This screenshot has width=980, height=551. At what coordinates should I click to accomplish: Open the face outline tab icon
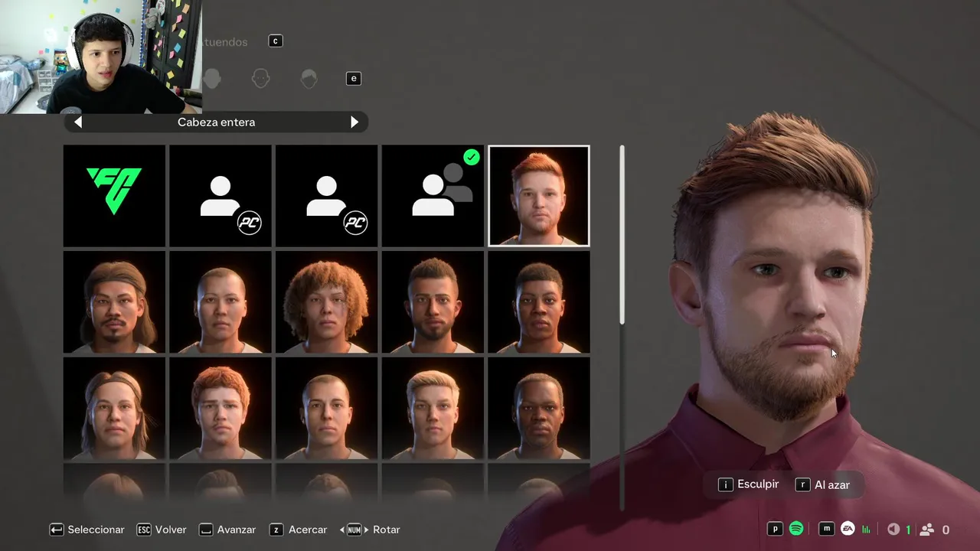261,78
